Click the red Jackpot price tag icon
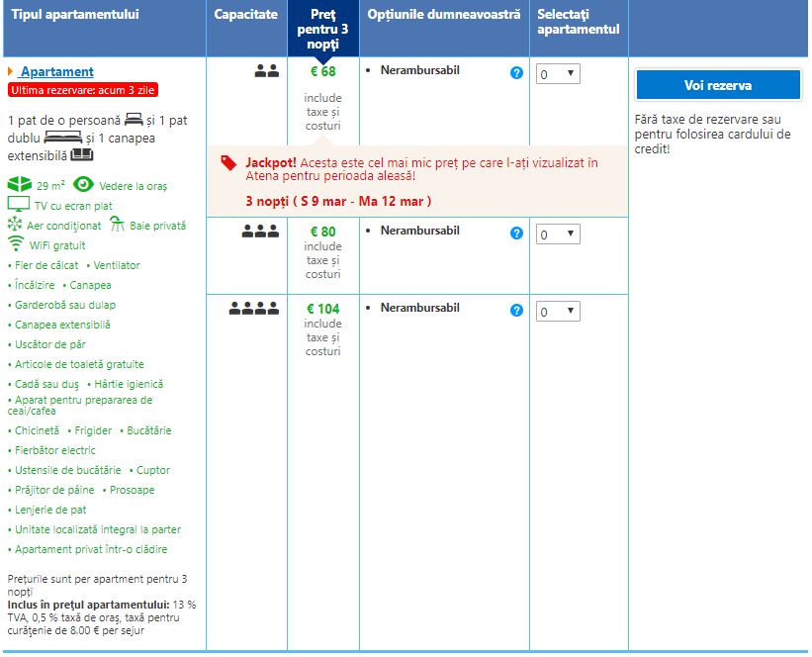 pyautogui.click(x=228, y=163)
